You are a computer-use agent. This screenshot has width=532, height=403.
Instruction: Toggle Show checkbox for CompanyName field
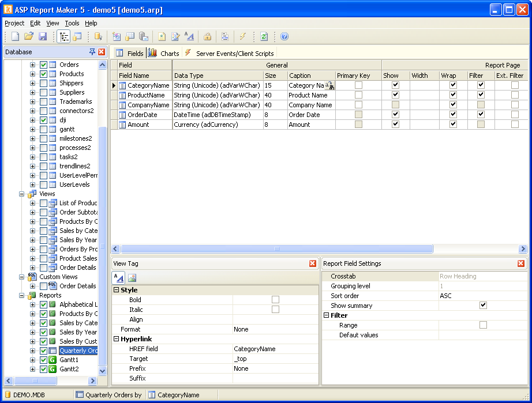pos(395,105)
